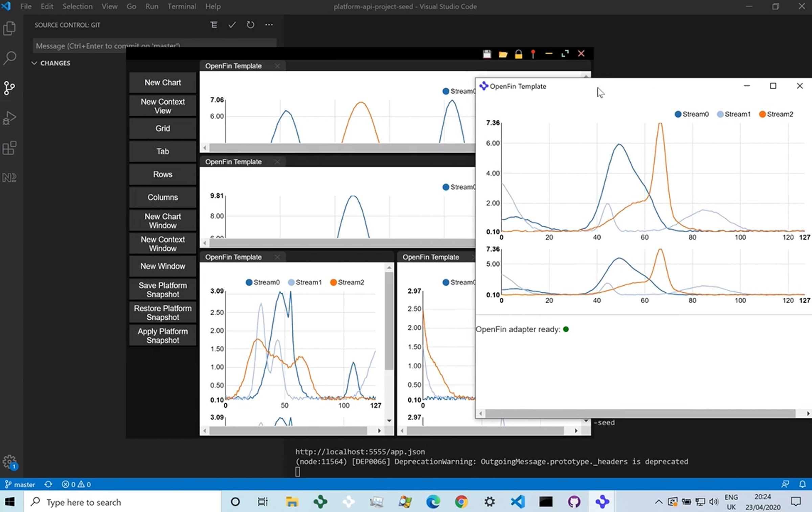812x512 pixels.
Task: Click the commit checkmark in Source Control
Action: tap(232, 25)
